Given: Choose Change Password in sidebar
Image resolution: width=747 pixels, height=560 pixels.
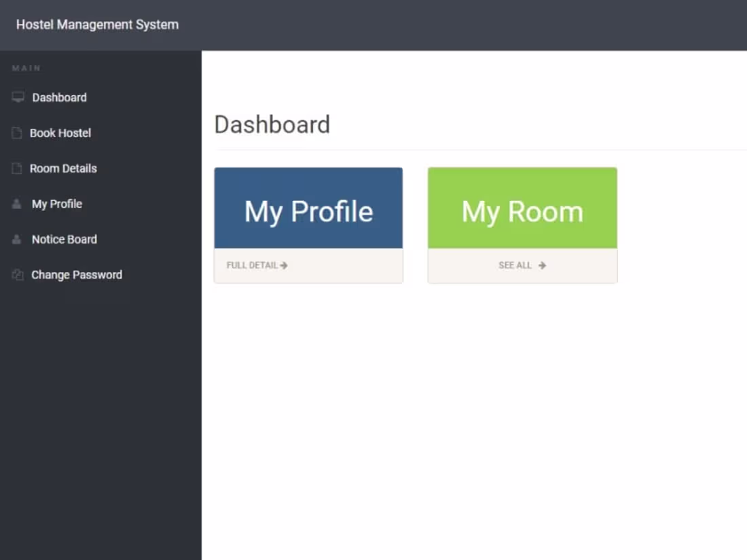Looking at the screenshot, I should [x=77, y=275].
